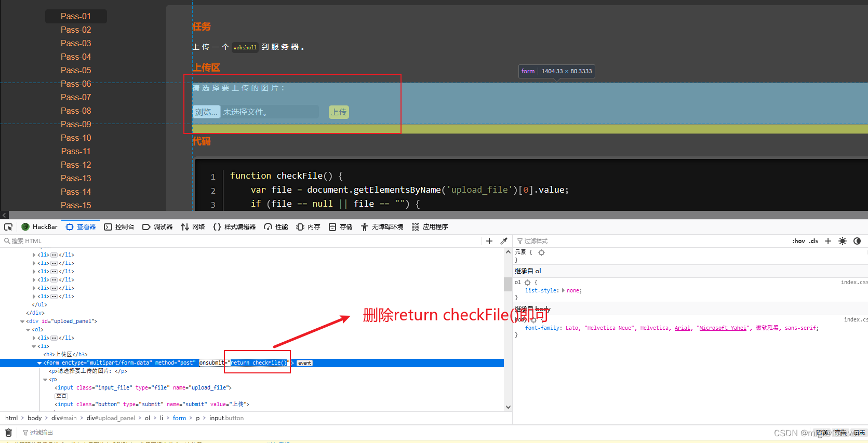Add a new CSS rule with plus icon
This screenshot has width=868, height=443.
(x=828, y=241)
